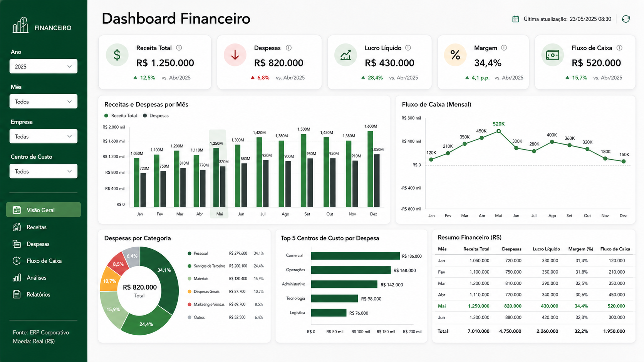
Task: Click the 1.950.000 total cash flow cell
Action: [614, 331]
